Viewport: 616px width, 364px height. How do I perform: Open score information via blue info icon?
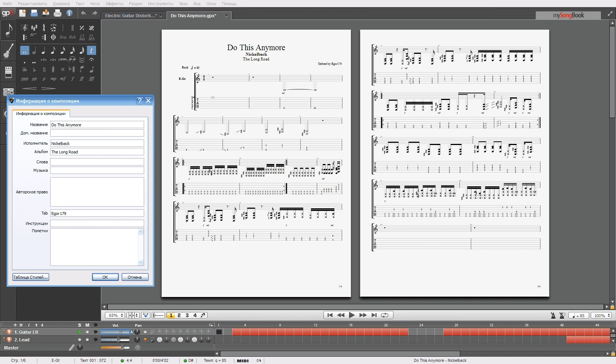(x=69, y=13)
